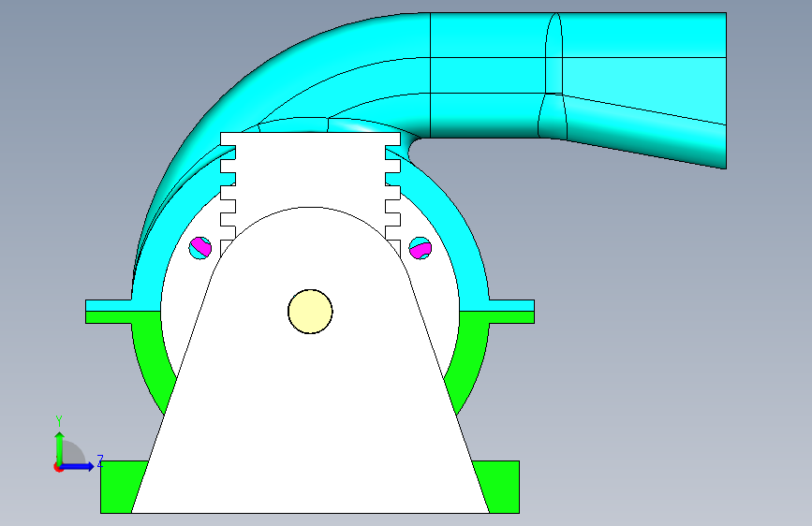
Task: Pick the green lower casing arc on the left
Action: 155,362
